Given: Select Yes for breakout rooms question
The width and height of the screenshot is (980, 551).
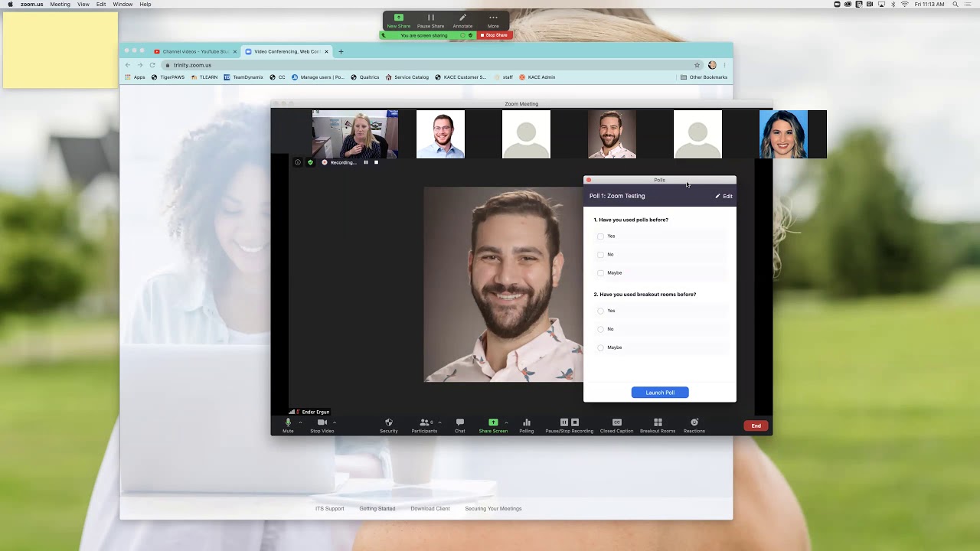Looking at the screenshot, I should [x=600, y=311].
